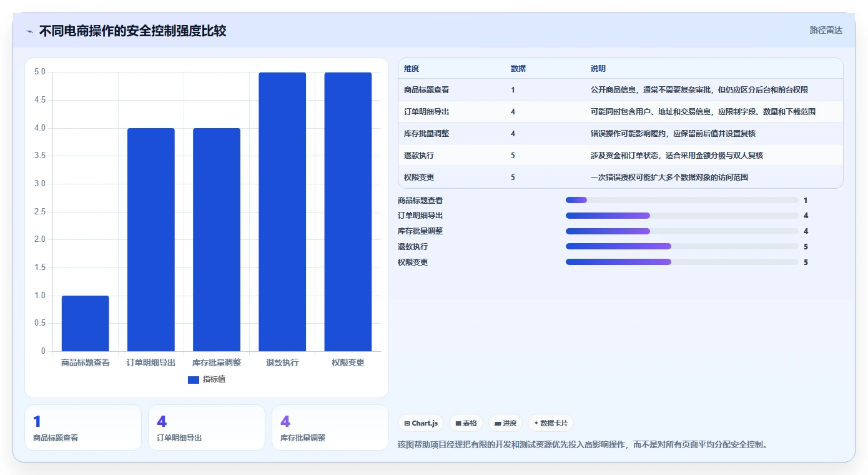Click the description beginning 公开商品信息
The width and height of the screenshot is (868, 475).
click(699, 90)
